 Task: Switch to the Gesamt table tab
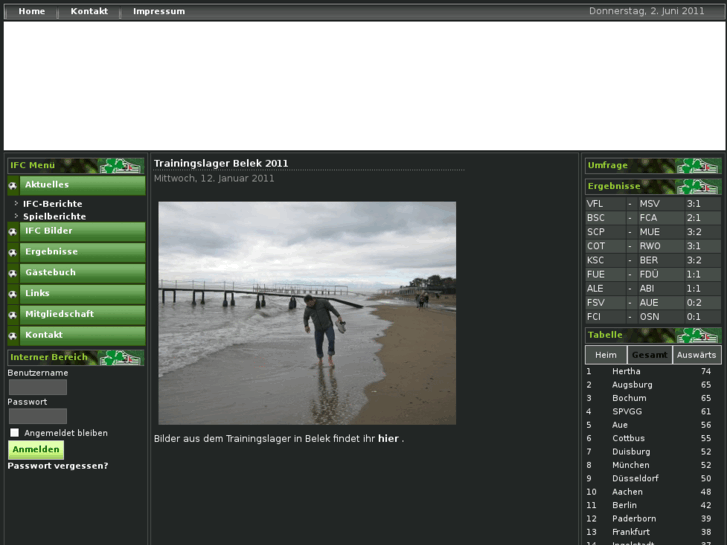coord(650,355)
